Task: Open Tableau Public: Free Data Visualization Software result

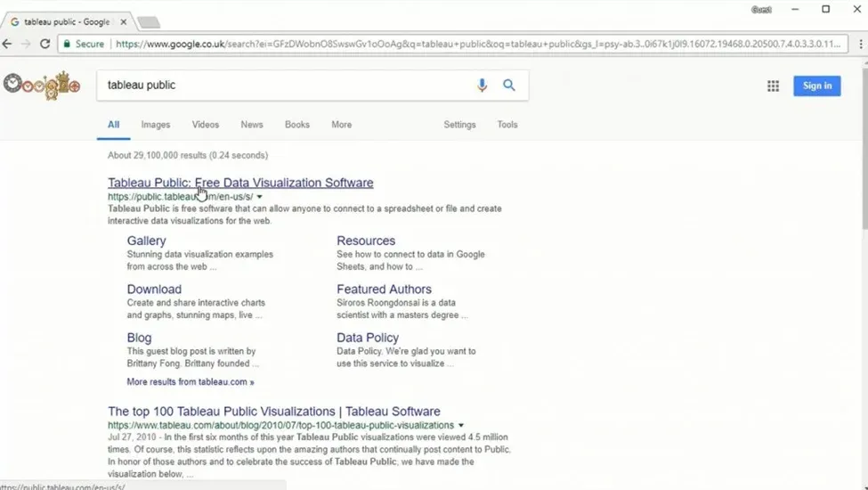Action: [240, 183]
